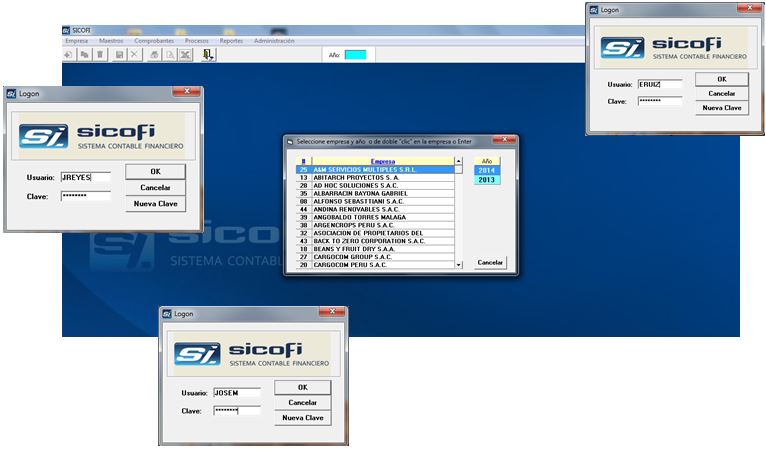766x449 pixels.
Task: Open the Administración menu
Action: [274, 41]
